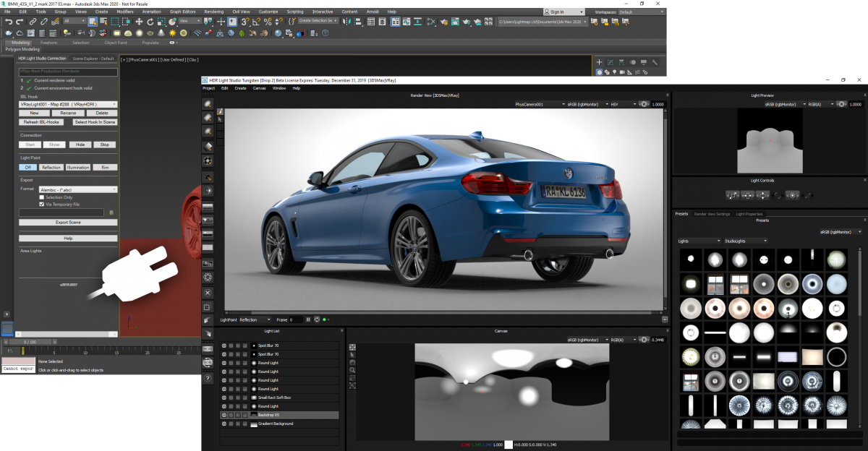This screenshot has height=451, width=868.
Task: Click the gear settings icon in HDR left toolbar
Action: tap(208, 278)
